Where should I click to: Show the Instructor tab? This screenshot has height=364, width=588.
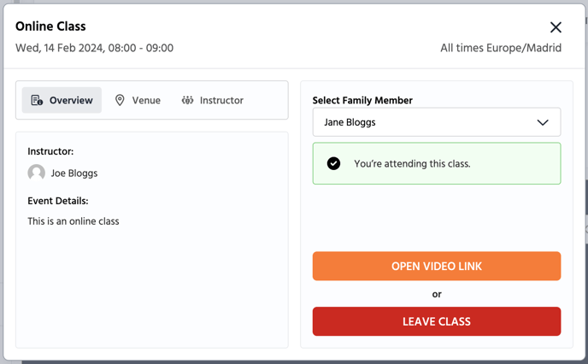coord(212,100)
